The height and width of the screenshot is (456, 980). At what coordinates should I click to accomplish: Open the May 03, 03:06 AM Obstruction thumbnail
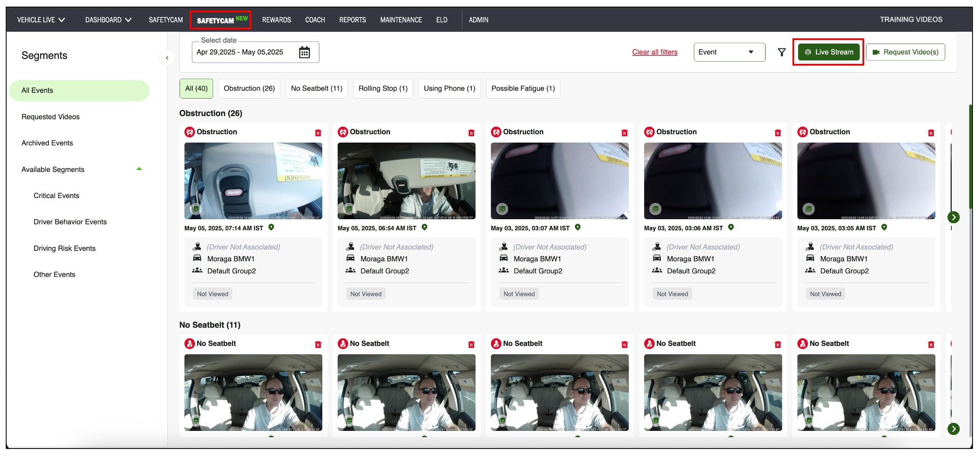coord(713,181)
